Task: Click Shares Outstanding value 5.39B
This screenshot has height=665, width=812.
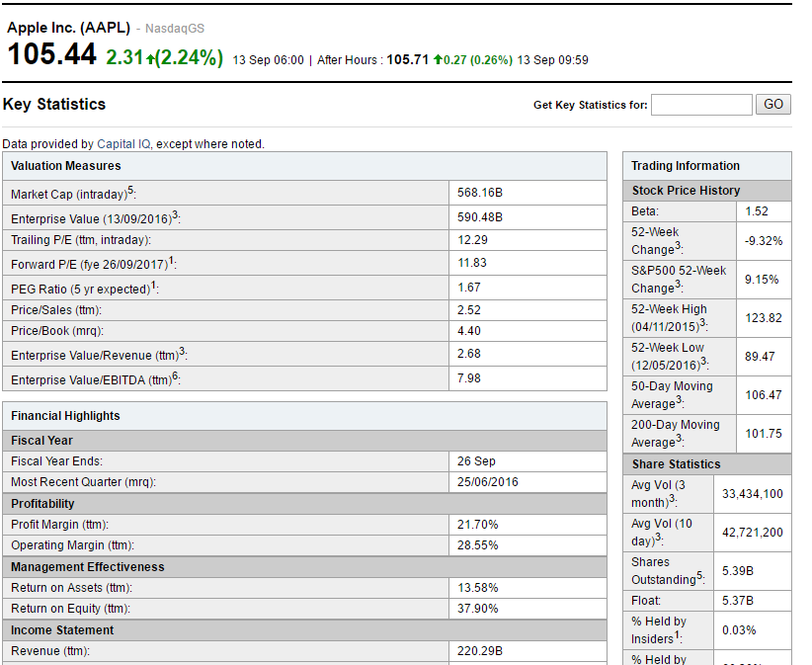Action: pos(738,571)
